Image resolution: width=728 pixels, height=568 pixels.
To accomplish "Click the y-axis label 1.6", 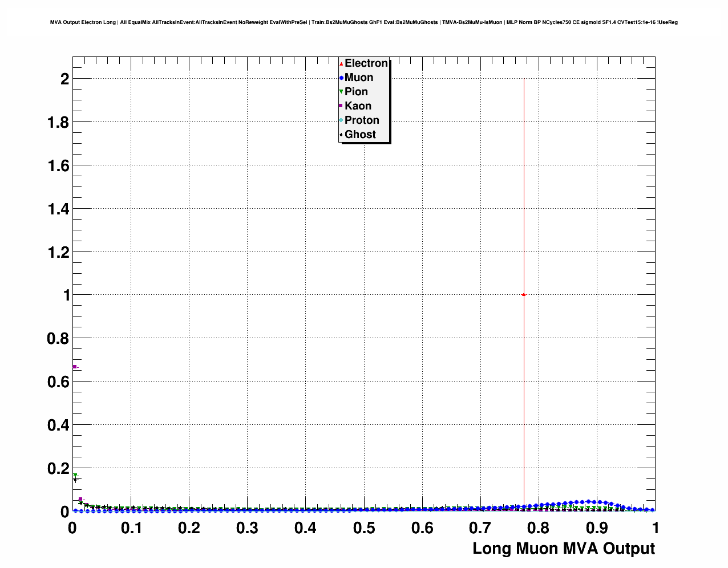I will point(59,166).
